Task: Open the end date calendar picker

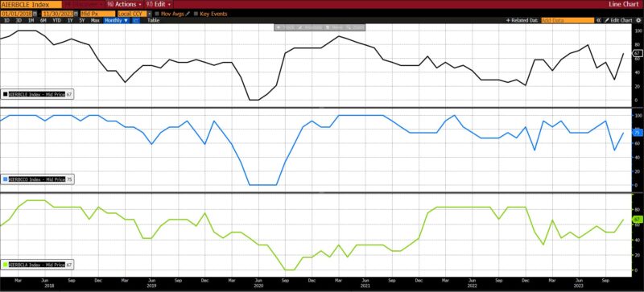Action: tap(76, 14)
